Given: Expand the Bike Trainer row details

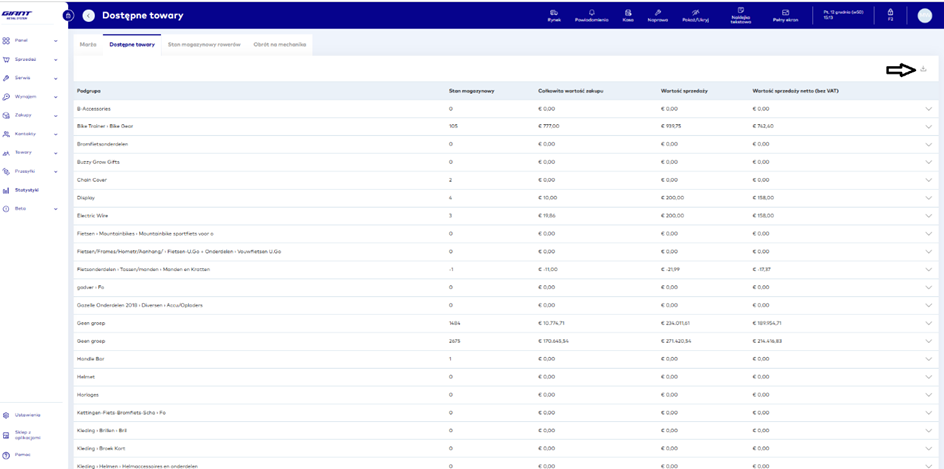Looking at the screenshot, I should coord(928,126).
